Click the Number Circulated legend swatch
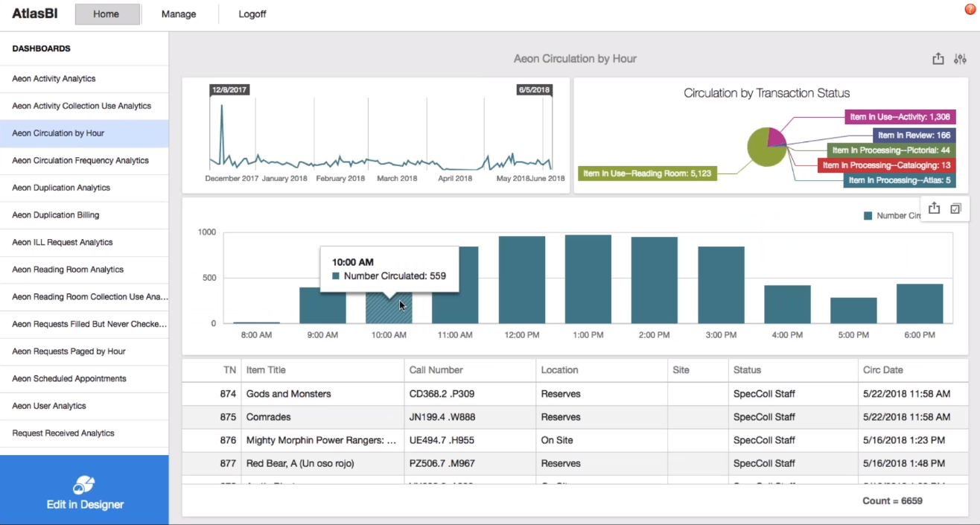The image size is (980, 525). tap(868, 215)
